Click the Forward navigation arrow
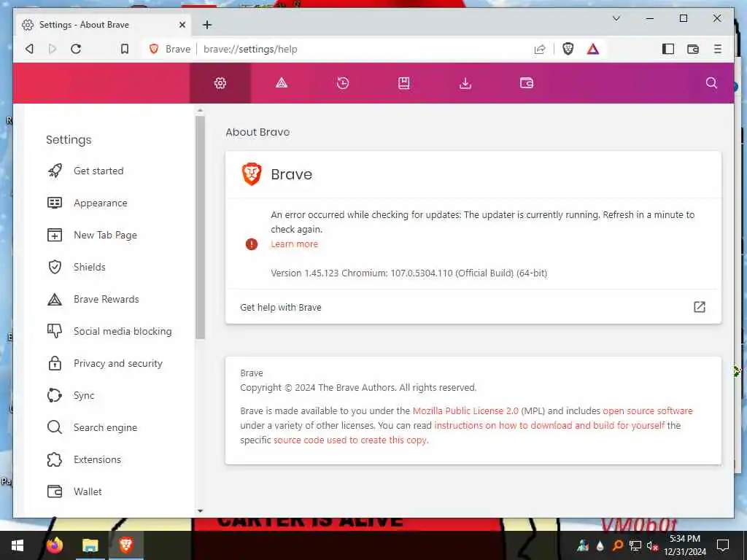The height and width of the screenshot is (560, 747). [x=53, y=49]
